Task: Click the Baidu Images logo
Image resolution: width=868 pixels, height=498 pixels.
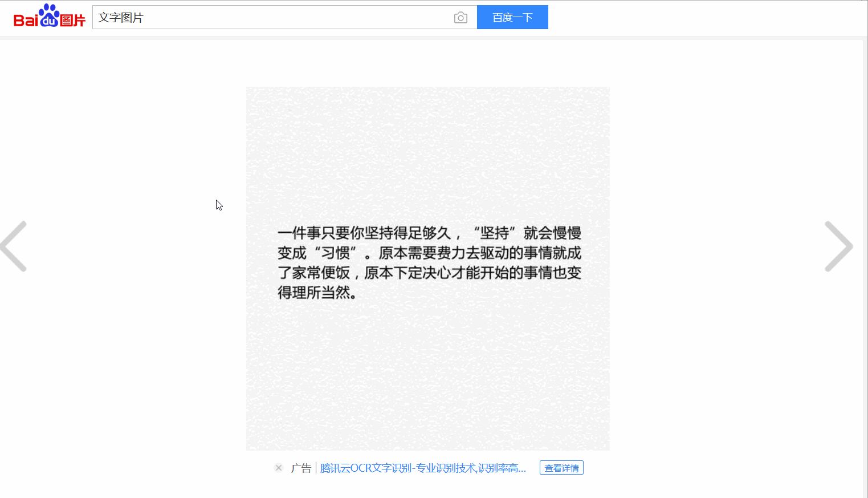Action: click(x=50, y=17)
